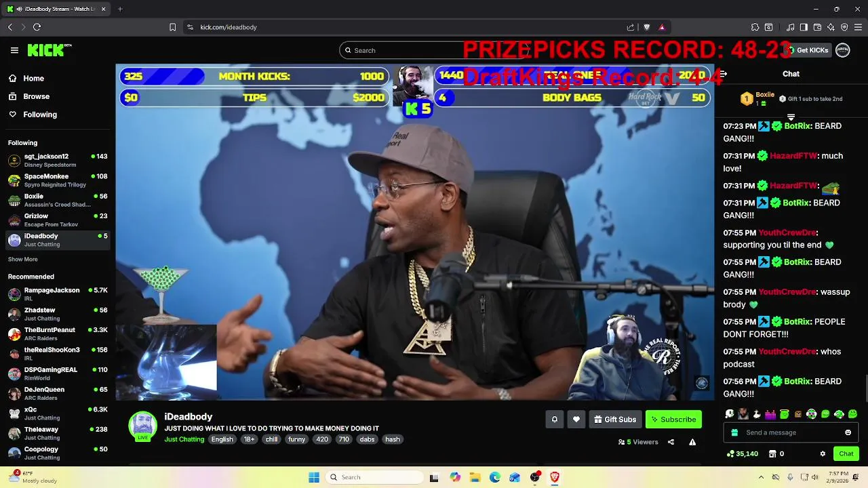Reload the page in browser toolbar

pos(37,27)
